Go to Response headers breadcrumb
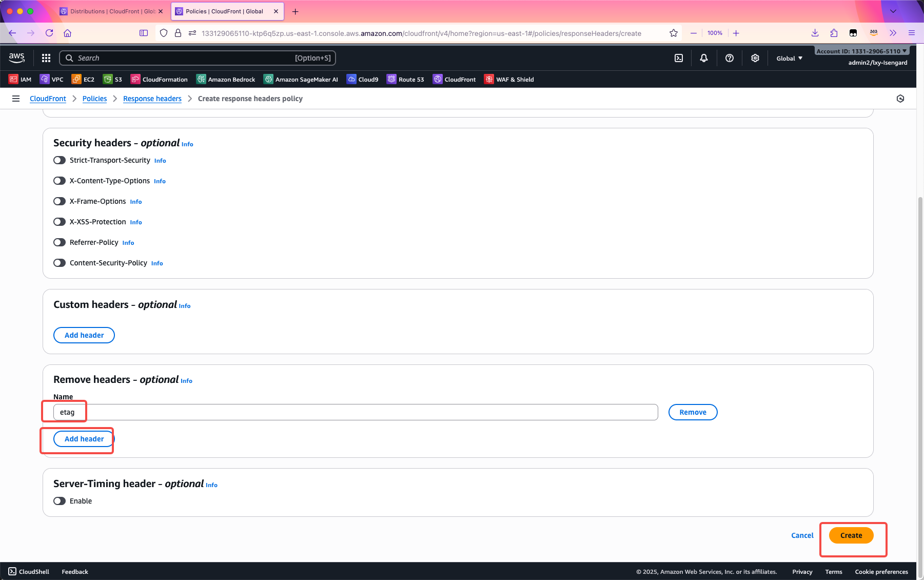 pyautogui.click(x=152, y=99)
